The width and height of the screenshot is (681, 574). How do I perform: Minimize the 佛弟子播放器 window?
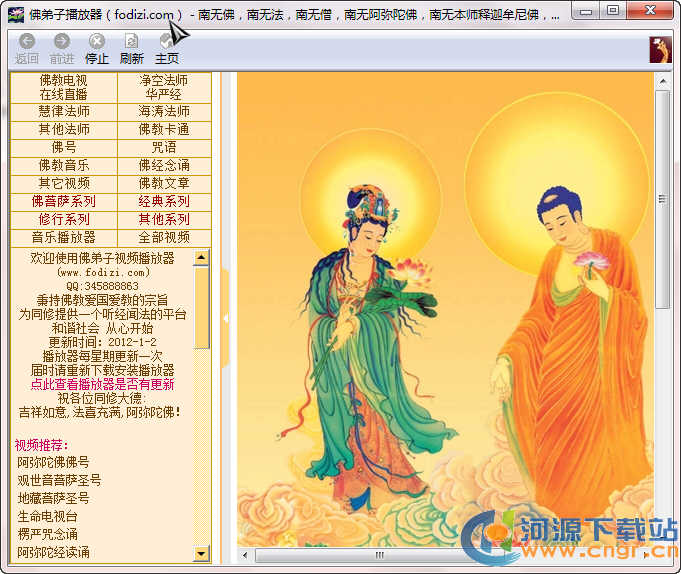(585, 11)
